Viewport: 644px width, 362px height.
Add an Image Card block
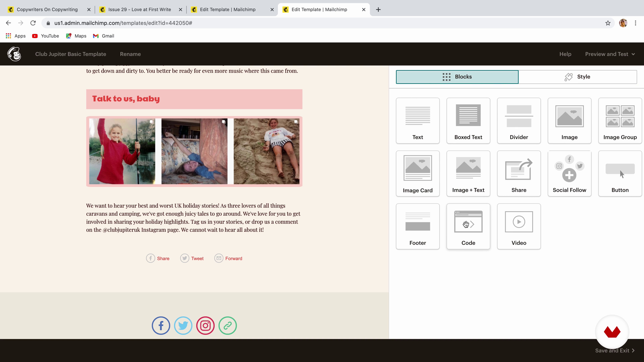pos(417,174)
